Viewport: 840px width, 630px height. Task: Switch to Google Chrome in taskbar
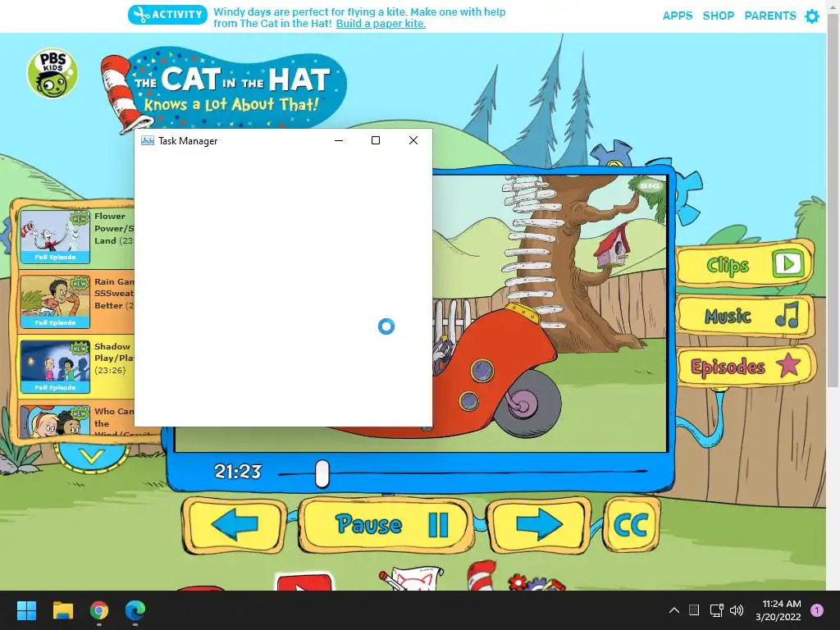click(x=99, y=610)
